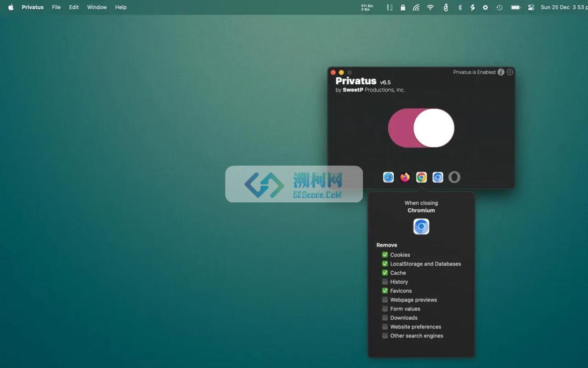The image size is (588, 368).
Task: Click the 'Remove' heading
Action: click(x=387, y=245)
